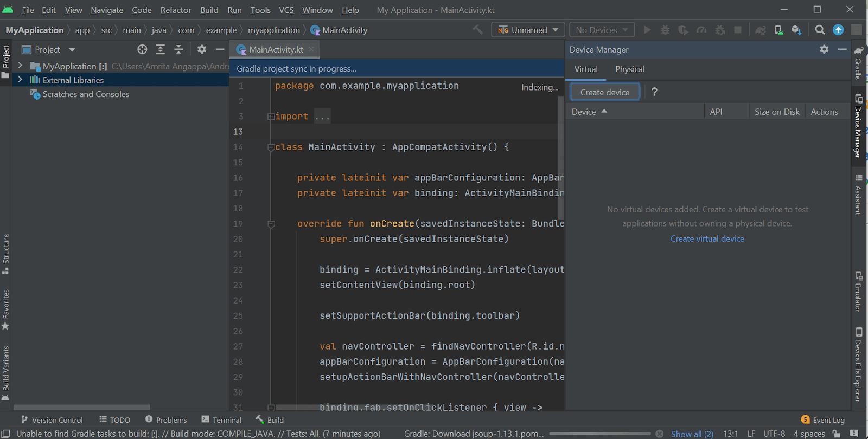This screenshot has height=439, width=868.
Task: Open the Device Manager toolbar icon
Action: point(778,30)
